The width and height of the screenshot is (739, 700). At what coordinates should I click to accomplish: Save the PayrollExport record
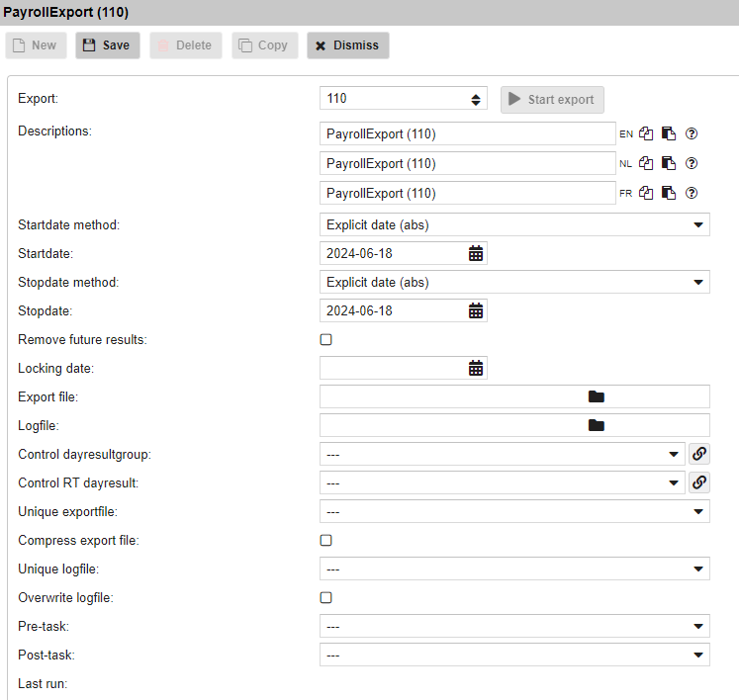coord(108,45)
